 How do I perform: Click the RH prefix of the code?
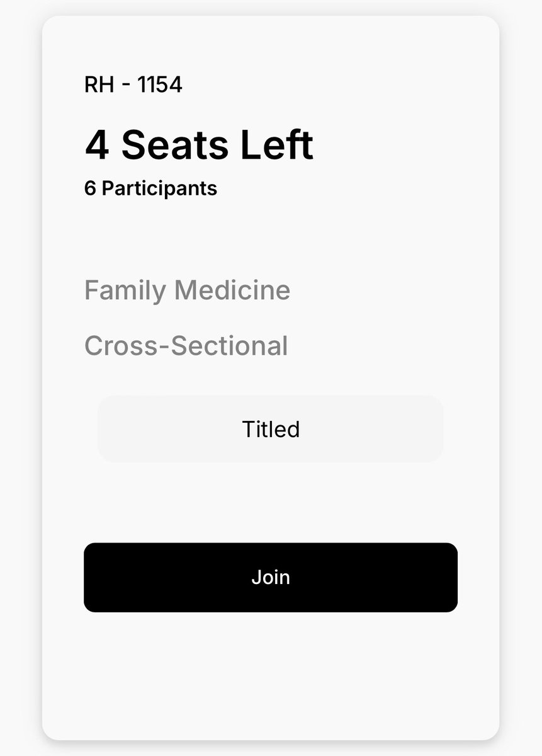point(99,84)
